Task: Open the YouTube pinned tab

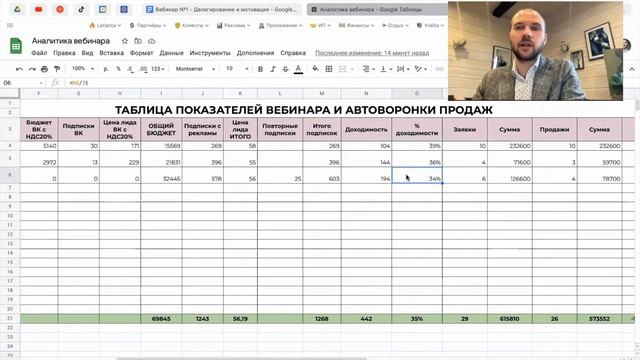Action: click(39, 9)
